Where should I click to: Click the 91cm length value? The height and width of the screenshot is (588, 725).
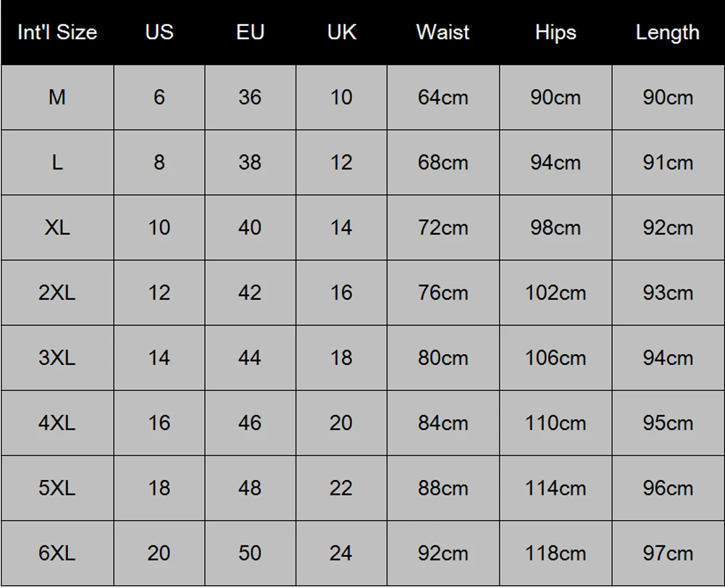coord(667,162)
